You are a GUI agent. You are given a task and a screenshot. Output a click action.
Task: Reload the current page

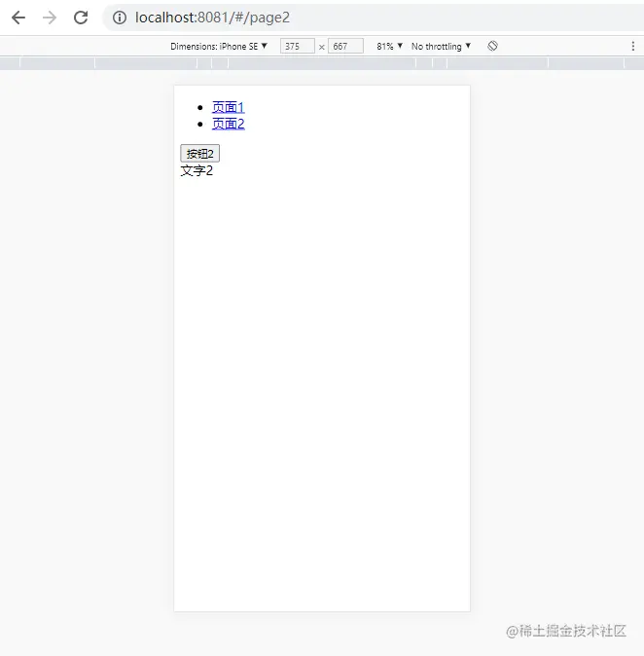(x=81, y=18)
